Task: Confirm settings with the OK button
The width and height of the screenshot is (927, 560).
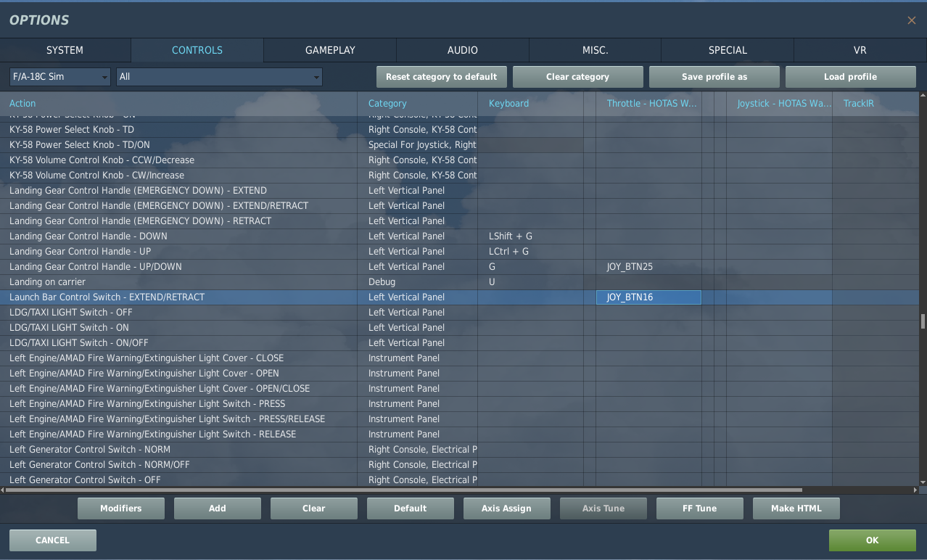Action: click(873, 540)
